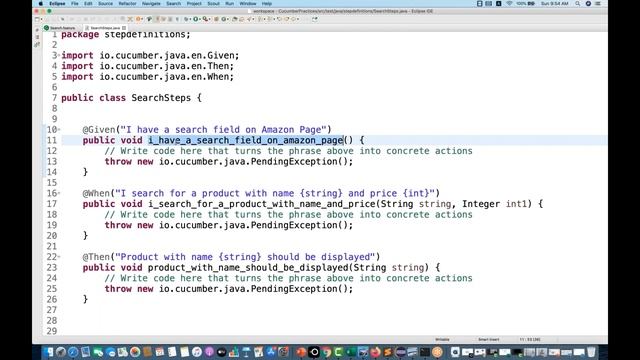Collapse the @Then method fold at line 22
Image resolution: width=640 pixels, height=360 pixels.
coord(59,257)
